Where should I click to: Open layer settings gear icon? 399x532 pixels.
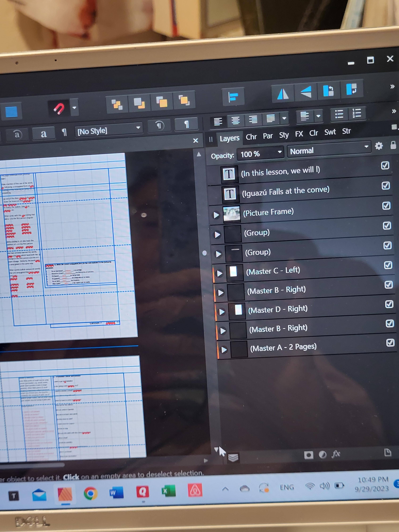[379, 146]
